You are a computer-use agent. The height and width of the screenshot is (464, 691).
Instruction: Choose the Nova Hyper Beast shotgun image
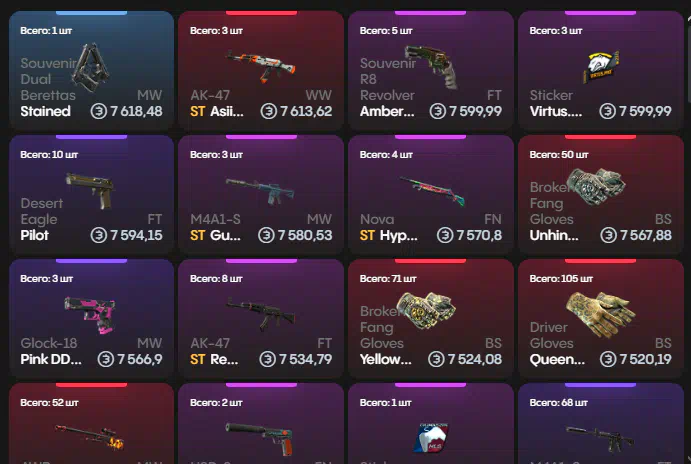pyautogui.click(x=432, y=190)
